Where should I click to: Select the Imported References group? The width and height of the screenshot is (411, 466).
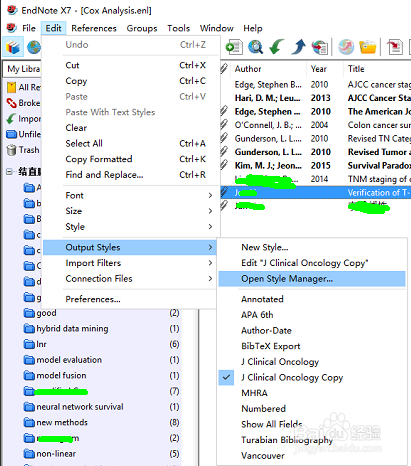[23, 119]
